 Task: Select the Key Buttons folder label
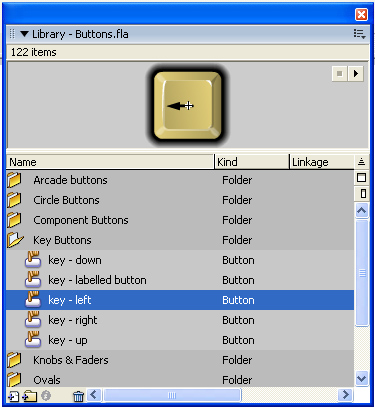click(x=62, y=240)
